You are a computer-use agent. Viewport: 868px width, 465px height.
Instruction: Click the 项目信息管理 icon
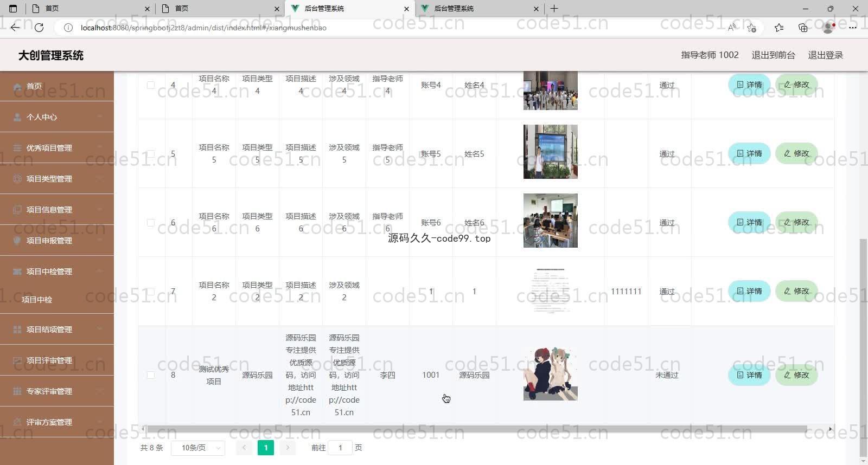pyautogui.click(x=17, y=210)
